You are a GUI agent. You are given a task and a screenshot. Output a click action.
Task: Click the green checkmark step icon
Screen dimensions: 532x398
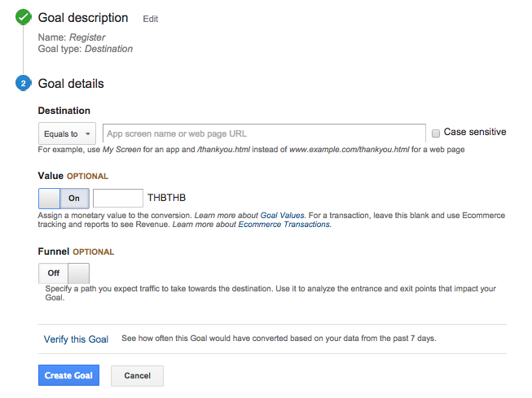pyautogui.click(x=24, y=17)
